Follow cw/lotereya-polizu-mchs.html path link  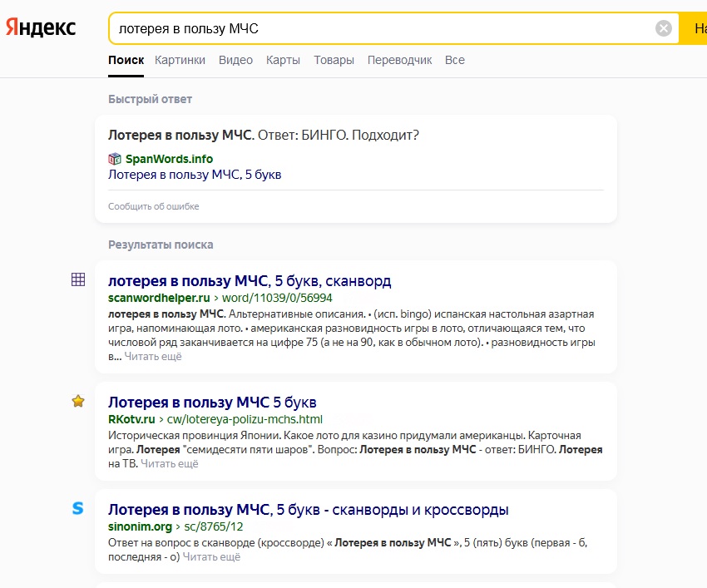point(245,419)
